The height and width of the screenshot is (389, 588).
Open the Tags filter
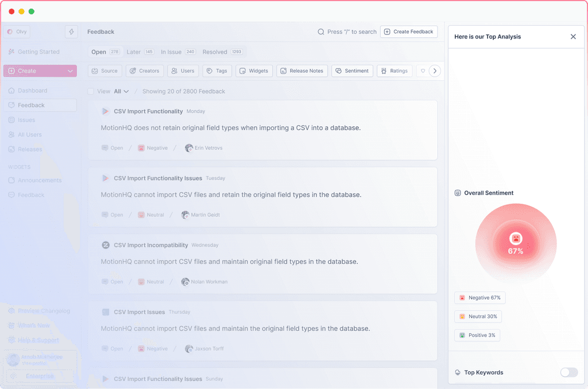pos(217,71)
